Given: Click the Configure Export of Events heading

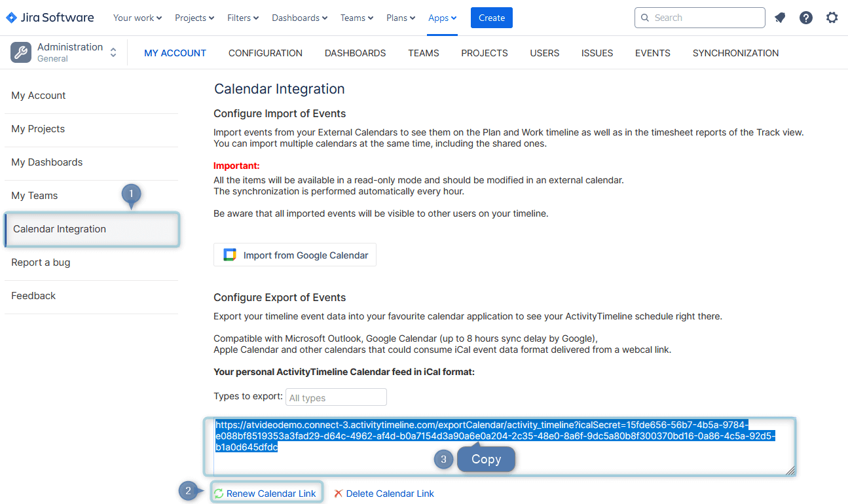Looking at the screenshot, I should (280, 297).
